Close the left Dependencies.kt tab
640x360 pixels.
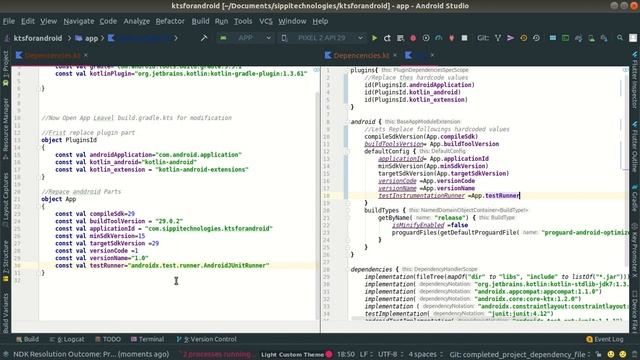86,55
